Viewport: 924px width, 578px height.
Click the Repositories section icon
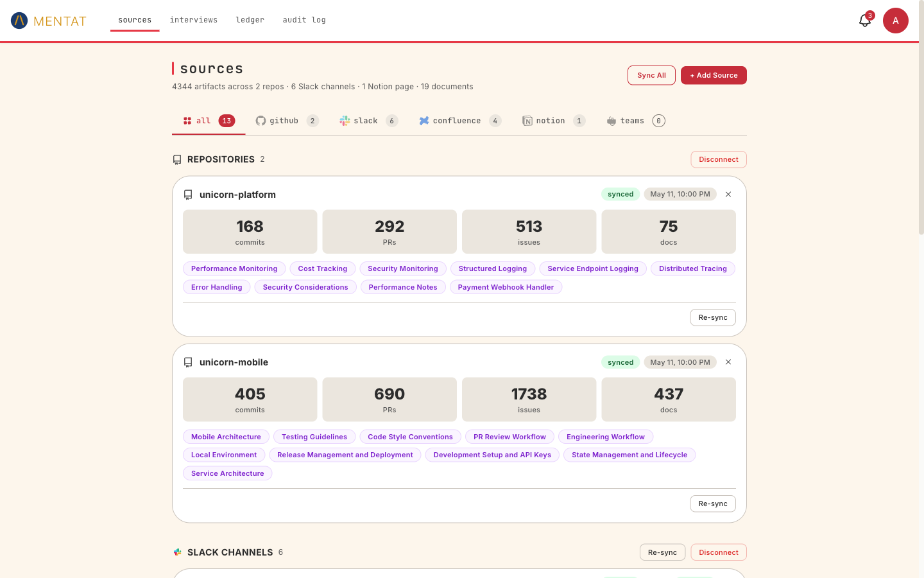pyautogui.click(x=177, y=159)
